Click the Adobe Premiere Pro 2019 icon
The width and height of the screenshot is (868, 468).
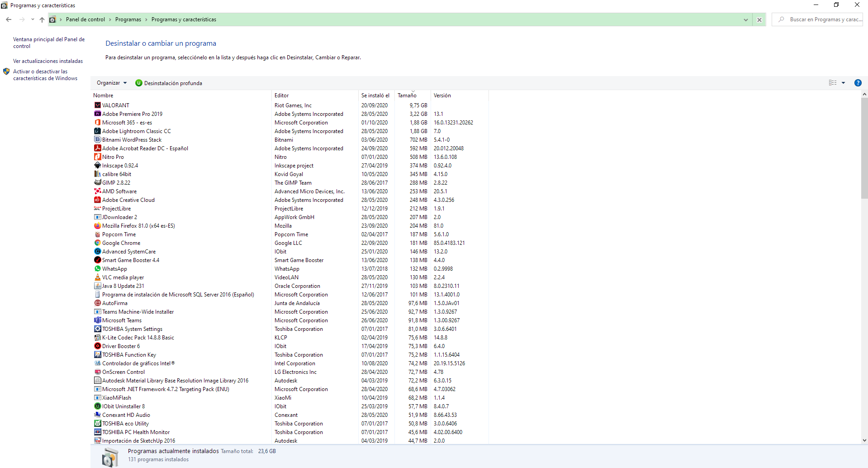[97, 114]
